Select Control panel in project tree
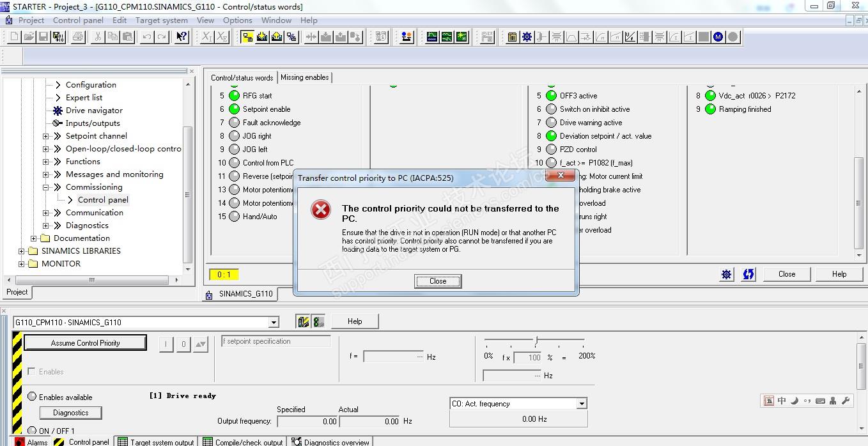This screenshot has width=868, height=446. point(103,200)
